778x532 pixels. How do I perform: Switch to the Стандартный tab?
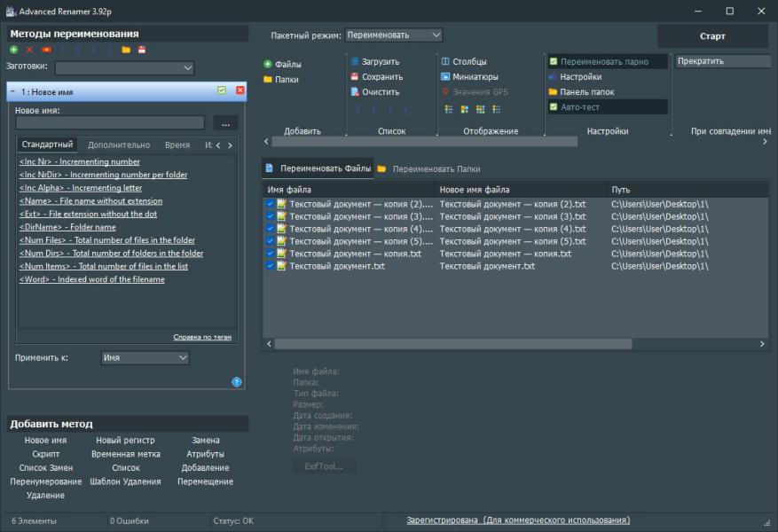coord(47,145)
